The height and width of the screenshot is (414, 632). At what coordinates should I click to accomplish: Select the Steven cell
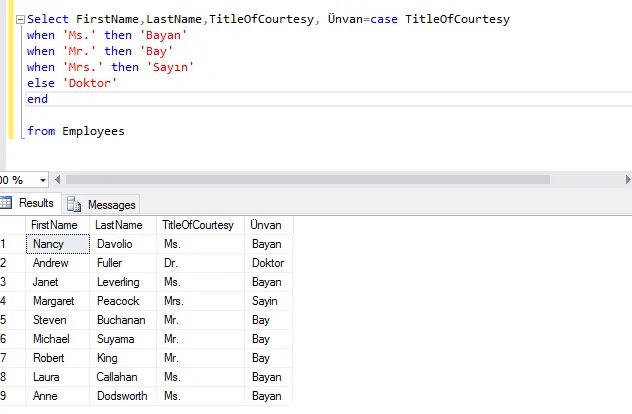point(58,320)
